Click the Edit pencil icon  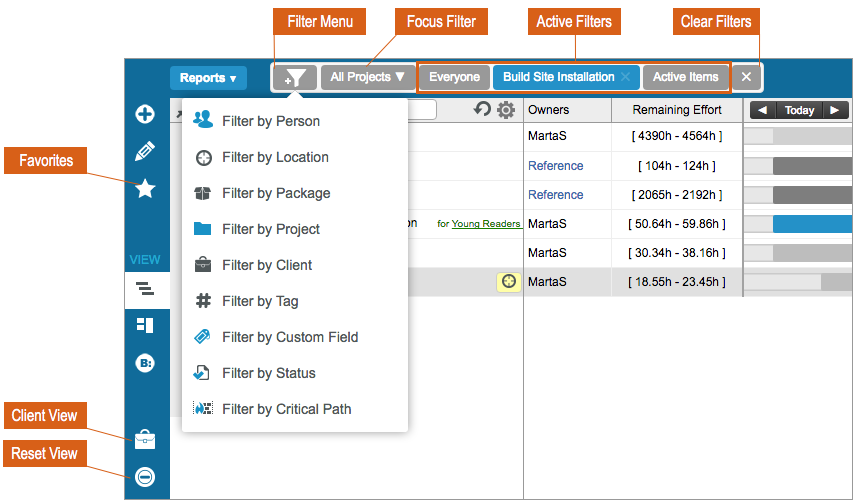[145, 151]
